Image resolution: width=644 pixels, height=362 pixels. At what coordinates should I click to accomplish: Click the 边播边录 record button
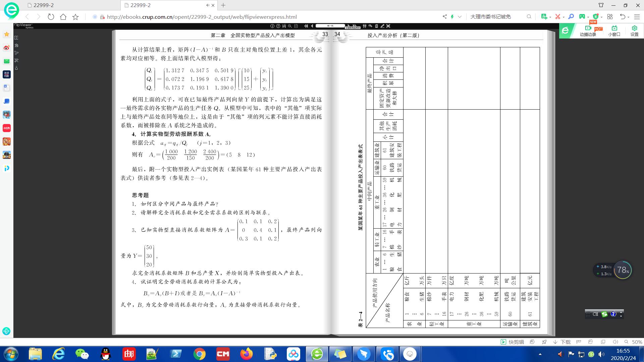[x=588, y=31]
